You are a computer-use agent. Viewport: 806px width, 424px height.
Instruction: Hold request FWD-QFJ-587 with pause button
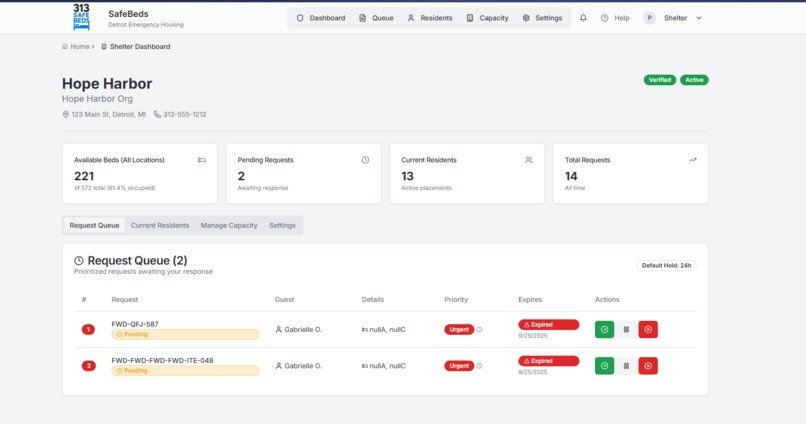pos(626,329)
